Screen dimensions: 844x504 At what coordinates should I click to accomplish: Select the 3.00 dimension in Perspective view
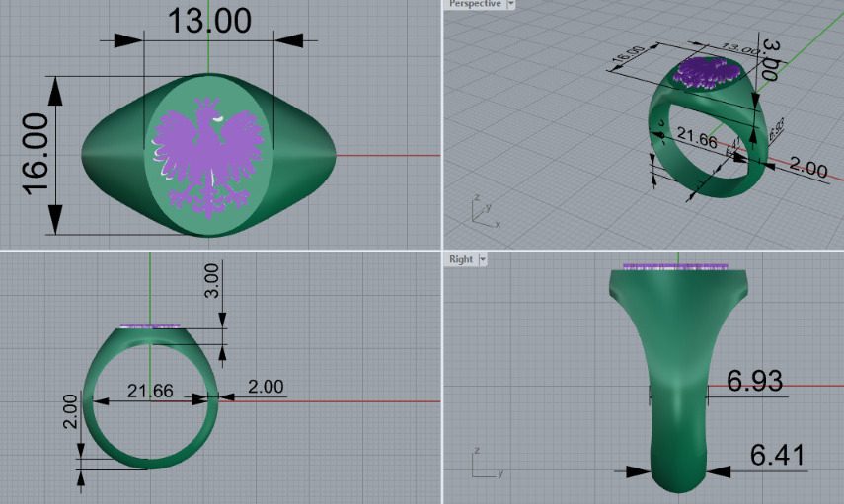[771, 60]
